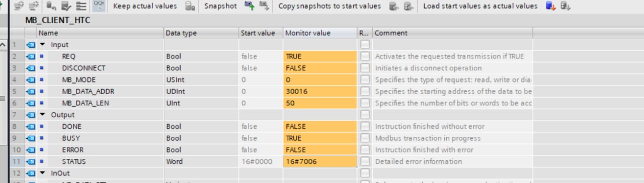Click Copy snapshots to start values label

pos(330,6)
